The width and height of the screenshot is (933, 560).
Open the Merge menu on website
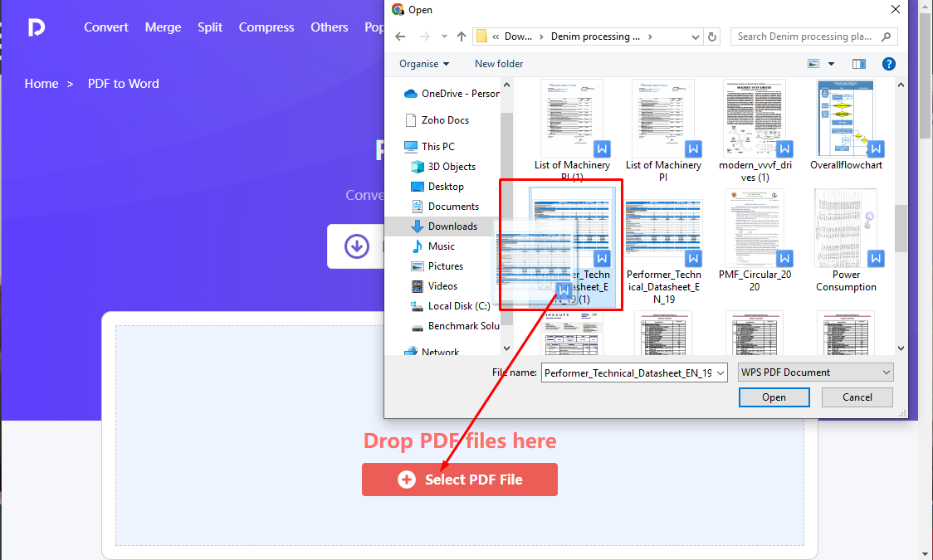point(163,27)
